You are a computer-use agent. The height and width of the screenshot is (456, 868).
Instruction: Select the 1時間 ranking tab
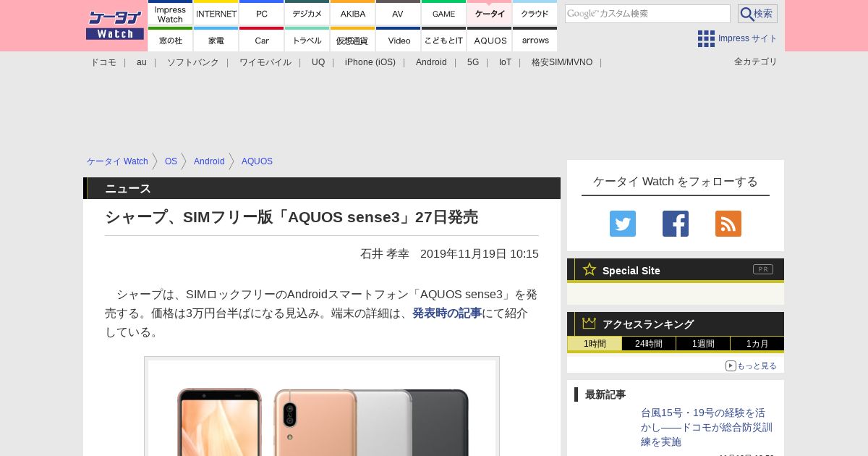[x=595, y=344]
